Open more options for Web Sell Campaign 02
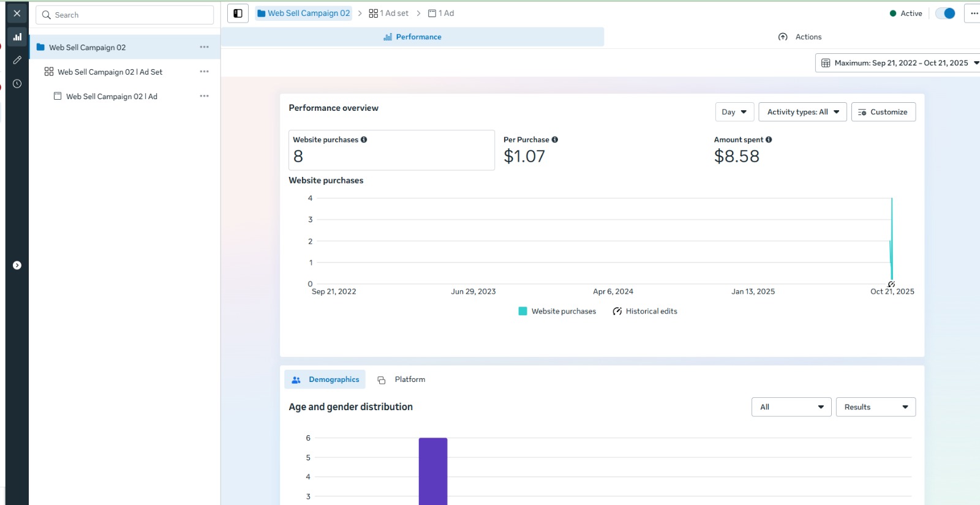Image resolution: width=980 pixels, height=505 pixels. (204, 47)
